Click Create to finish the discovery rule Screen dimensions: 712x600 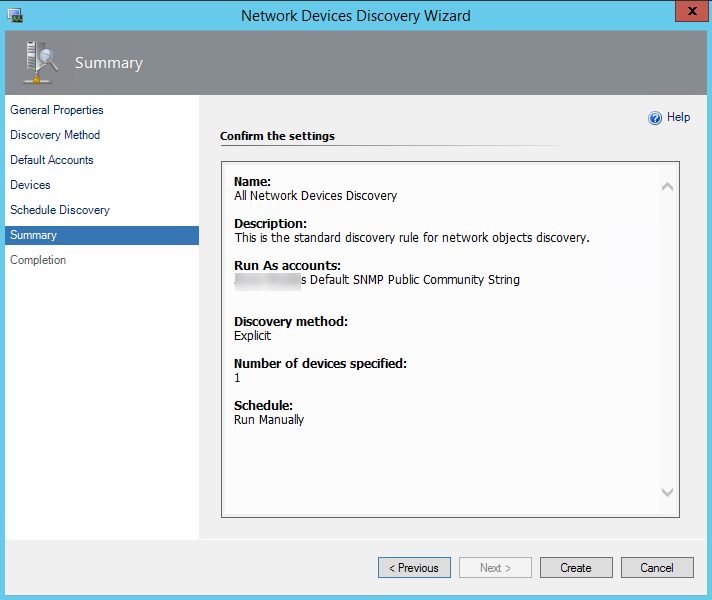(576, 568)
